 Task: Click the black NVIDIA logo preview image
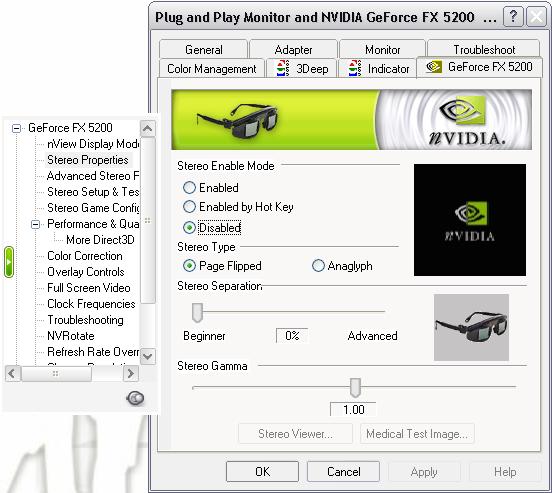coord(470,220)
